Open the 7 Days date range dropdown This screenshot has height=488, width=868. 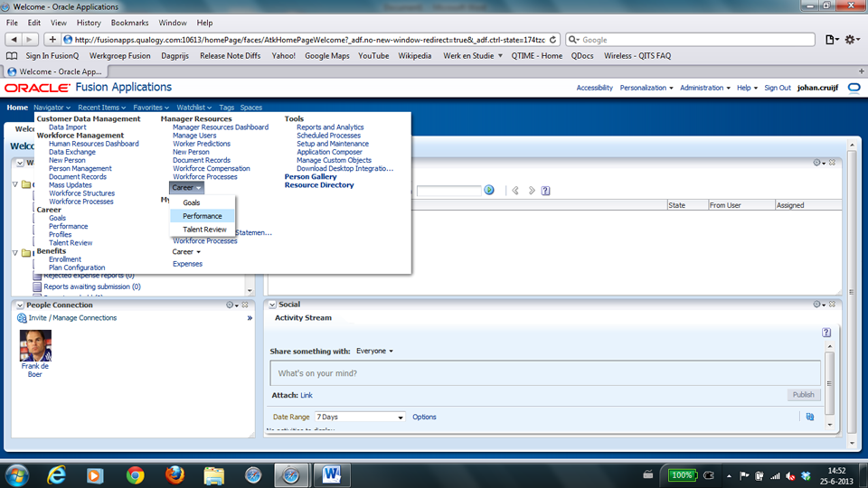coord(360,418)
